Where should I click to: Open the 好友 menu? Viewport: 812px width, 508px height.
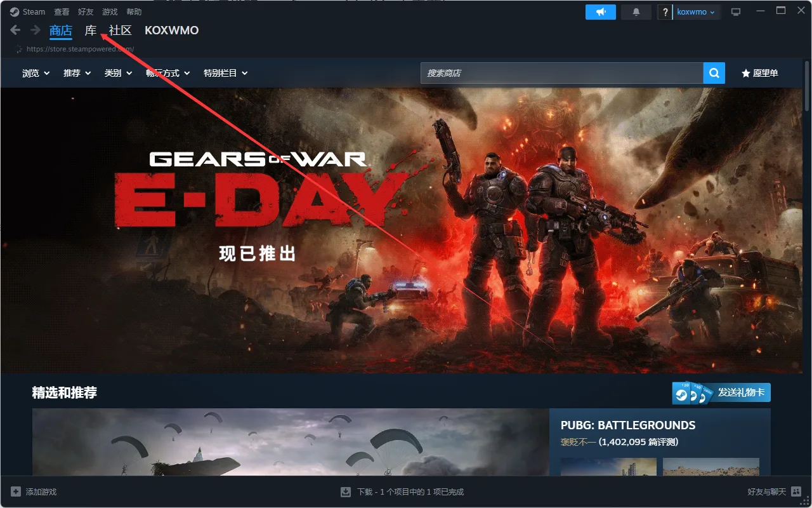tap(86, 12)
